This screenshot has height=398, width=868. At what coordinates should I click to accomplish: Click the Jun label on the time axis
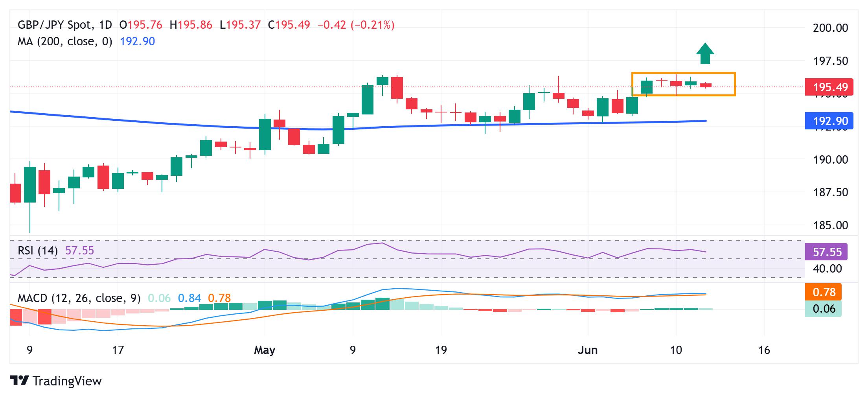coord(588,350)
